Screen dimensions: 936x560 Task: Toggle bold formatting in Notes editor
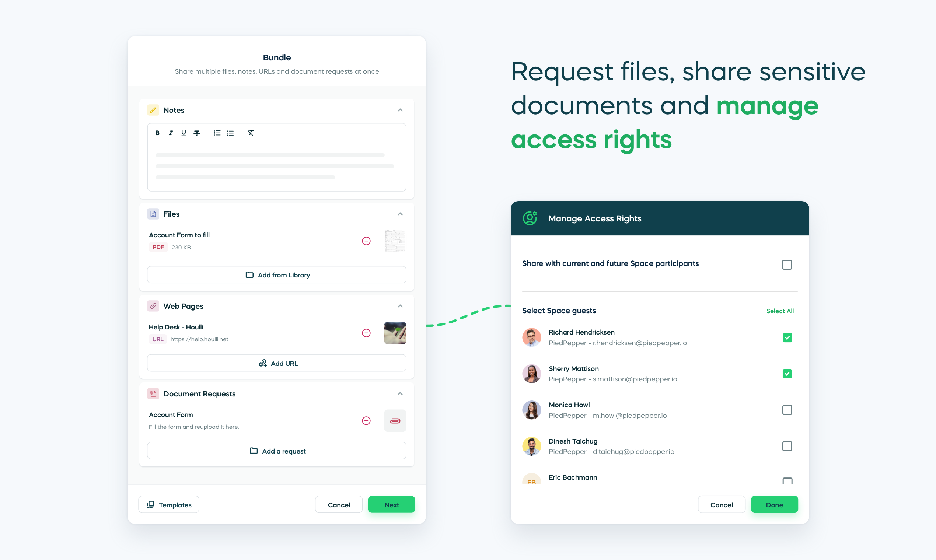point(157,133)
